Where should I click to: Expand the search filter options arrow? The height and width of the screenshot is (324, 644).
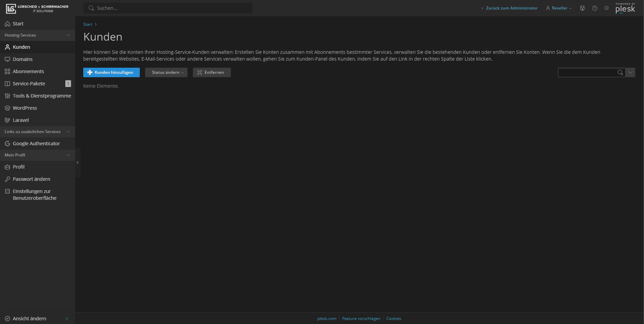[x=630, y=72]
